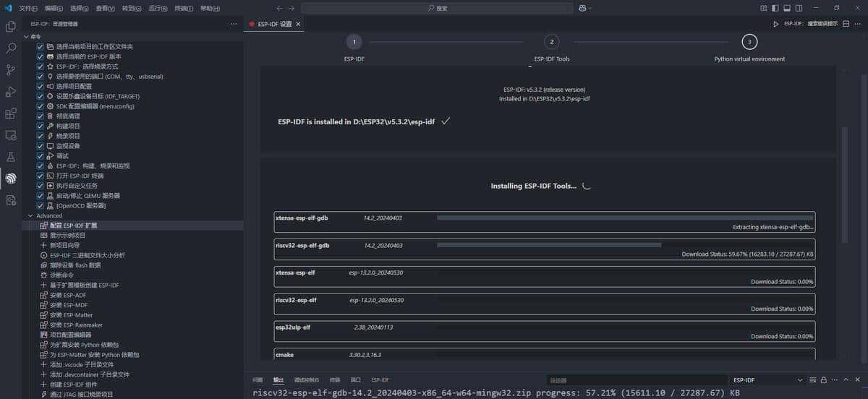Screen dimensions: 868x399
Task: Collapse the Advanced section
Action: click(x=30, y=215)
